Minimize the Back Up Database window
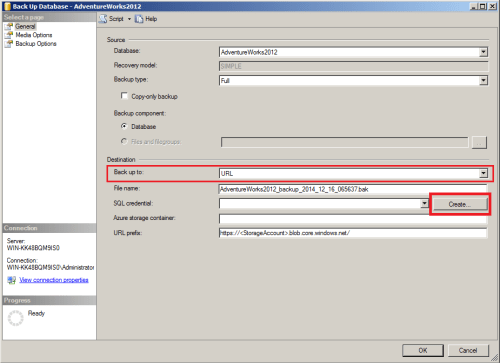 (x=474, y=6)
